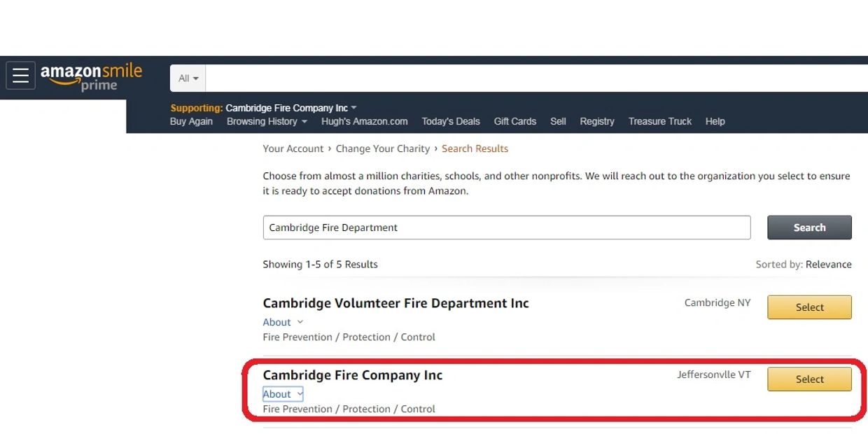Open the hamburger menu icon
Screen dimensions: 868x434
[20, 76]
